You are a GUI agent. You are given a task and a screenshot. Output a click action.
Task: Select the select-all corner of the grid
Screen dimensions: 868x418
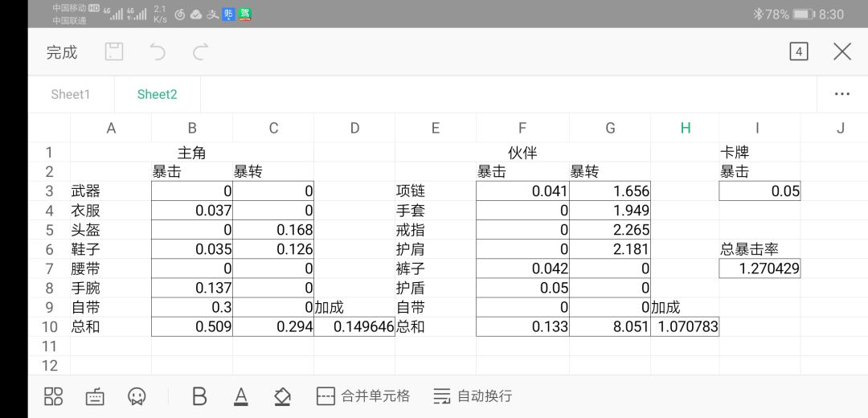pos(49,128)
